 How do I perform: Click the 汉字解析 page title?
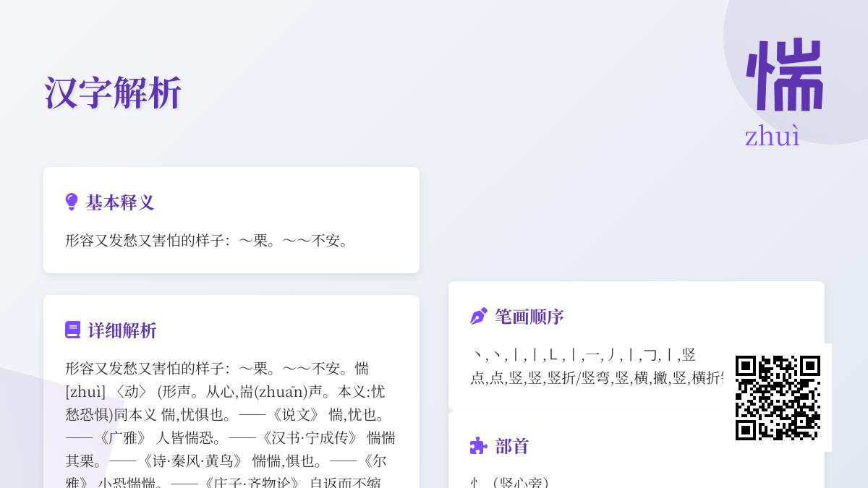[112, 93]
